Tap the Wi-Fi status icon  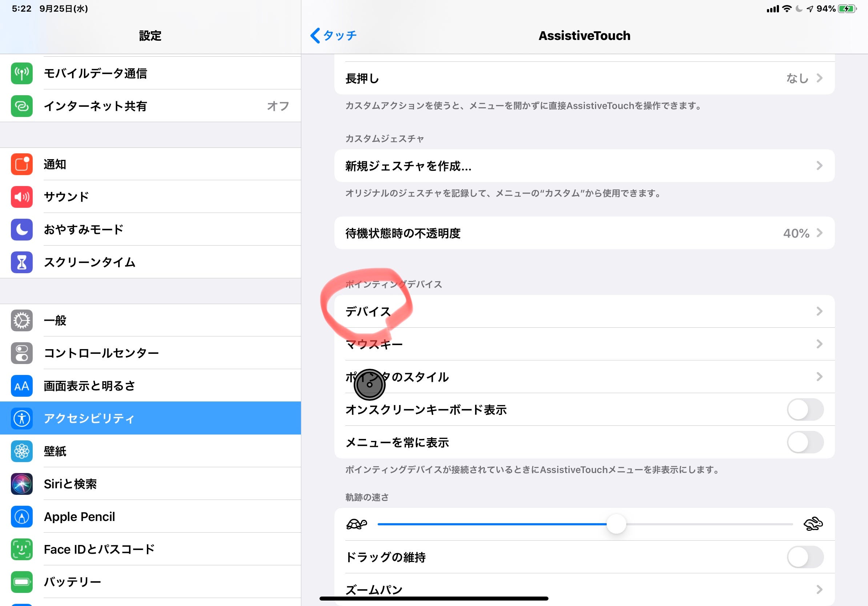tap(787, 9)
